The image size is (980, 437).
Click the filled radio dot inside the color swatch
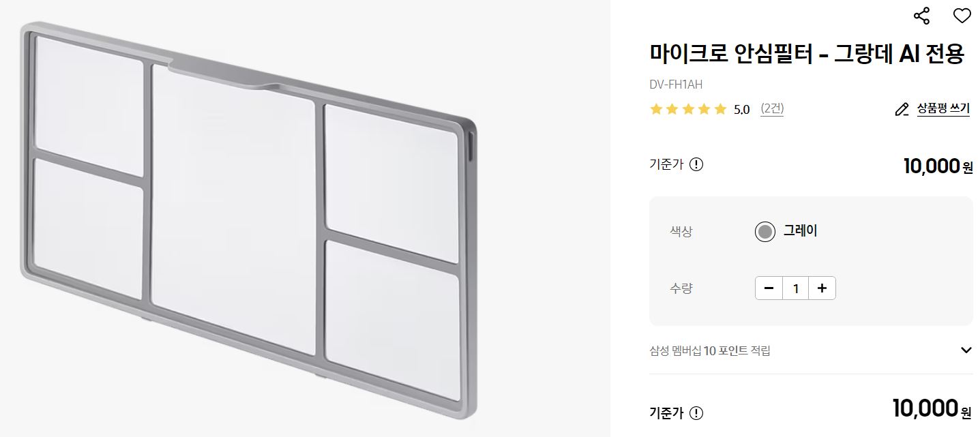764,231
